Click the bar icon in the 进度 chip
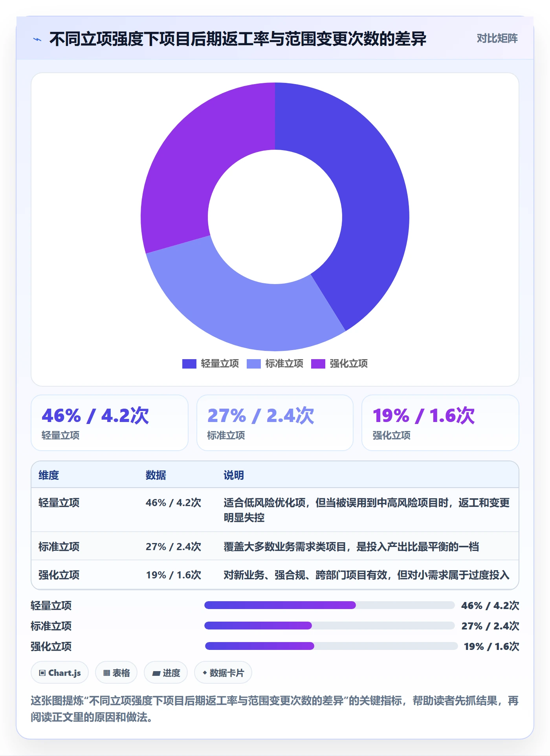The height and width of the screenshot is (756, 550). point(156,673)
